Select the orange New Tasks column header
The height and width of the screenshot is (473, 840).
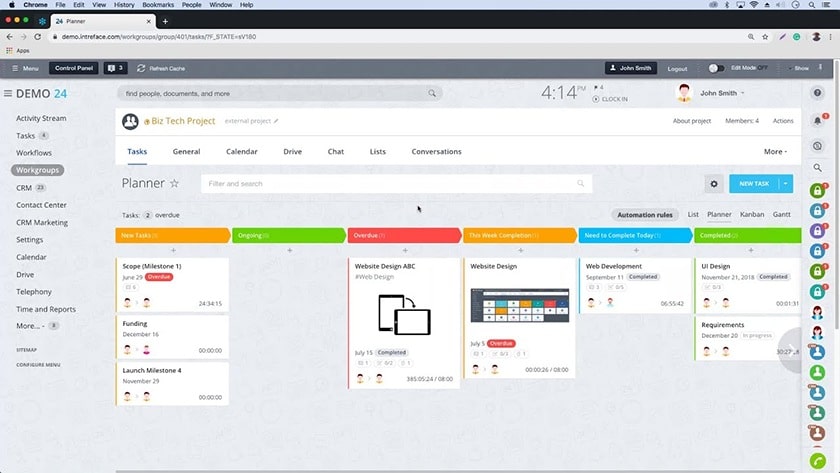(172, 235)
